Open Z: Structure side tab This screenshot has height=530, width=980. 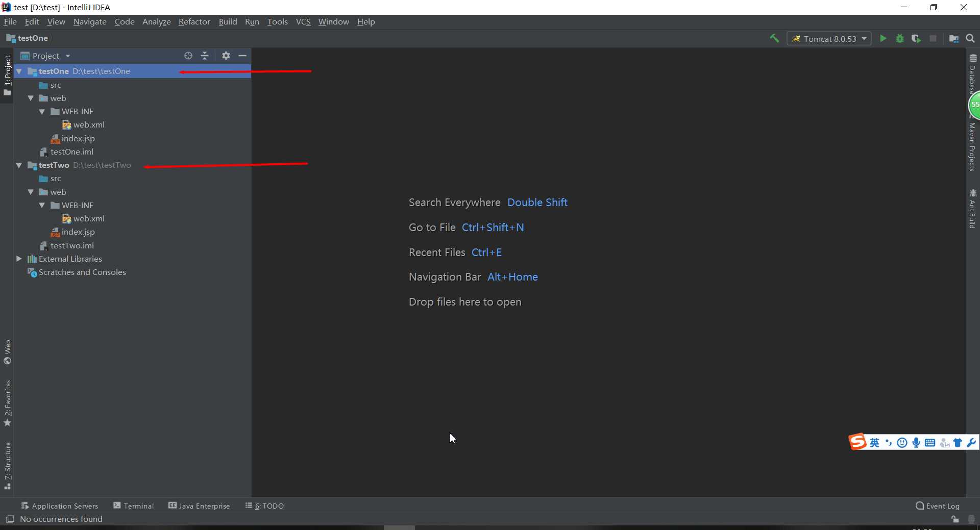click(7, 466)
